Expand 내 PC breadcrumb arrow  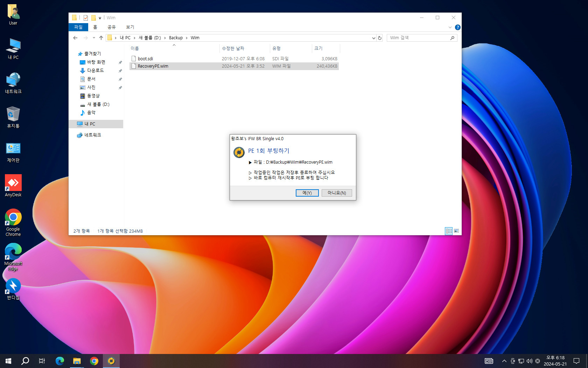click(134, 38)
